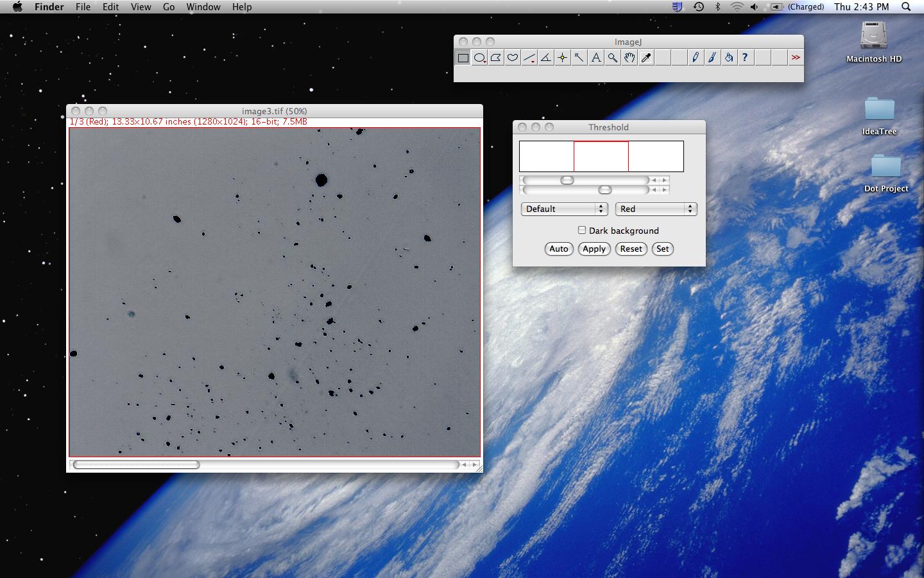Pick the Freehand selection tool

513,58
